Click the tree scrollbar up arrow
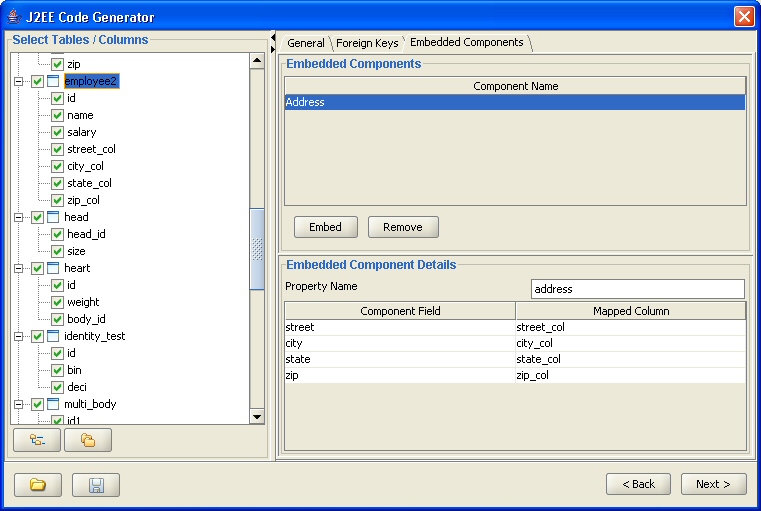Image resolution: width=761 pixels, height=511 pixels. 257,61
